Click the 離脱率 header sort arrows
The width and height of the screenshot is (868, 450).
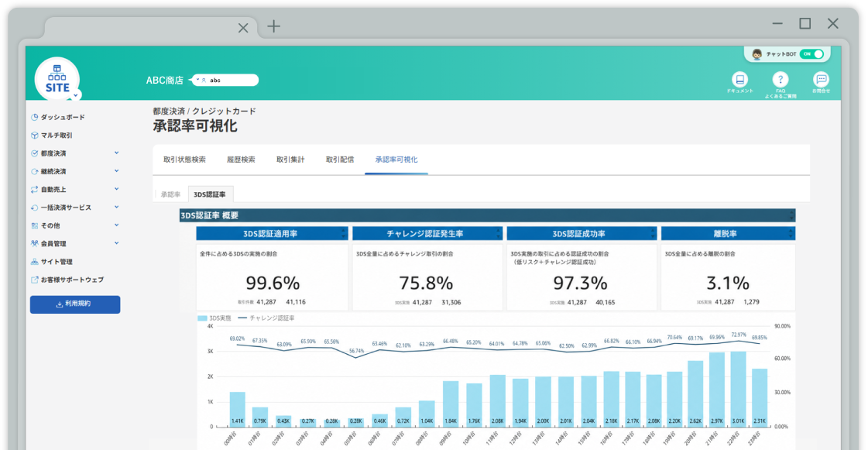pos(791,234)
